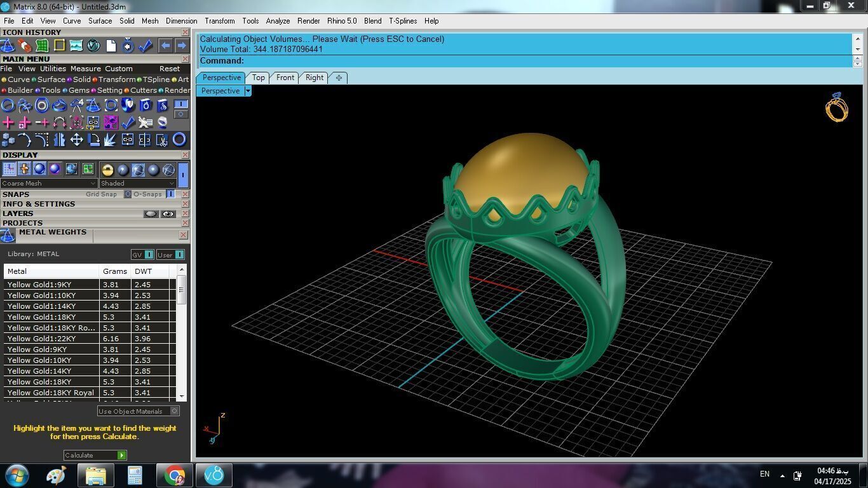Toggle the GV switch in Metal Weights

(149, 255)
